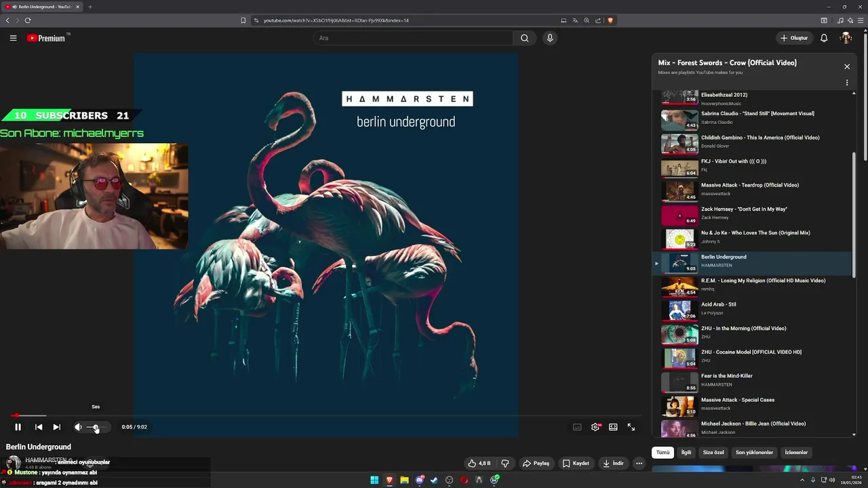Skip to the previous video

tap(39, 427)
